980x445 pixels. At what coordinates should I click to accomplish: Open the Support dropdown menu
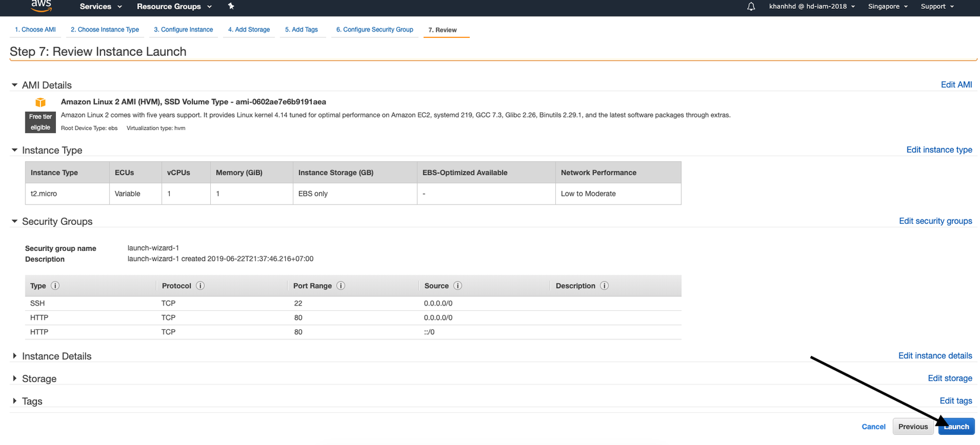(x=937, y=7)
